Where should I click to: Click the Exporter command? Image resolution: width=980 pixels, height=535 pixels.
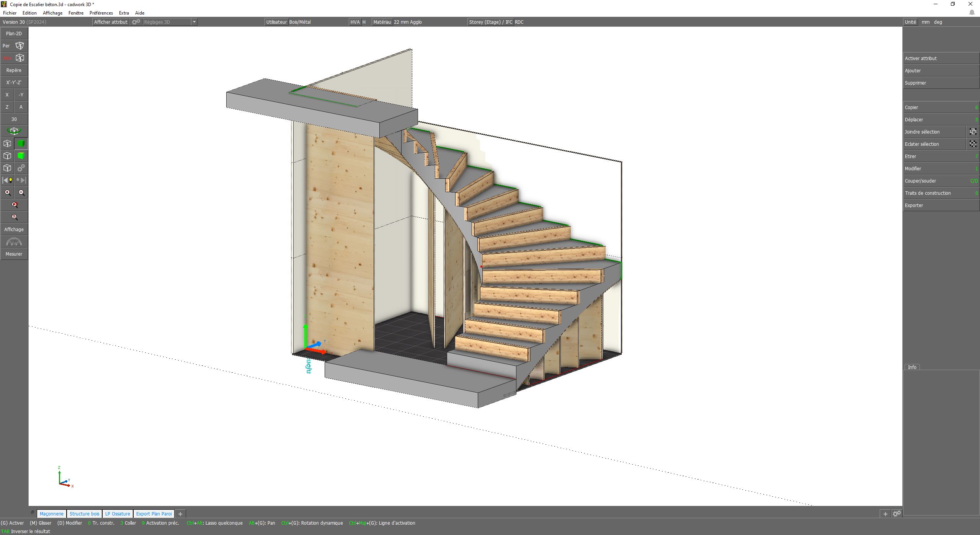[x=941, y=206]
